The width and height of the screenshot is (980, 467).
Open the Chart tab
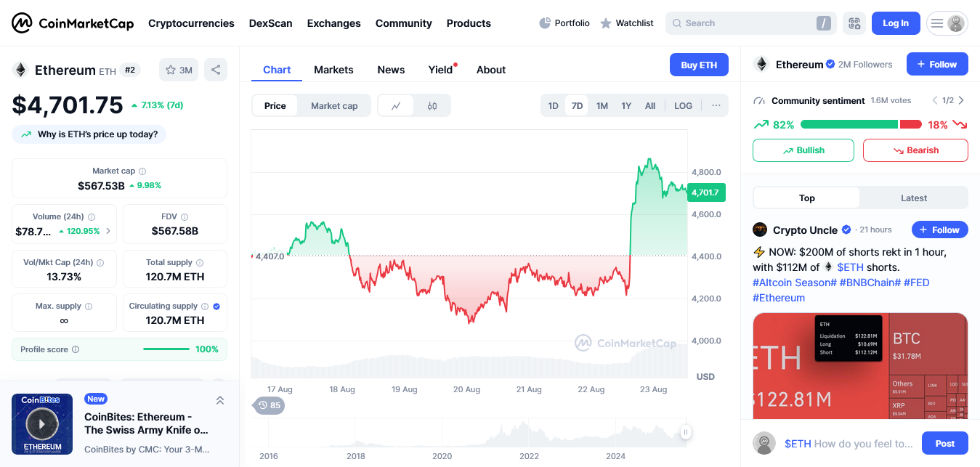(277, 70)
